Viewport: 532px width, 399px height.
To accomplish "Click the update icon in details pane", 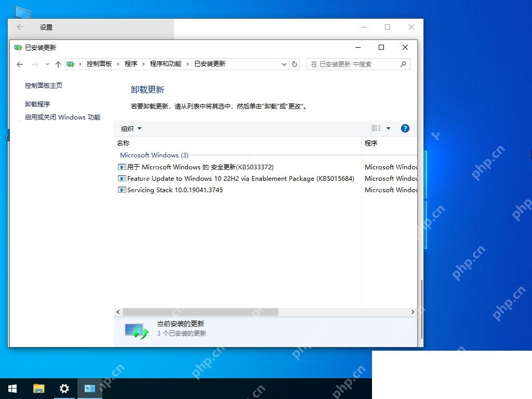I will click(137, 330).
